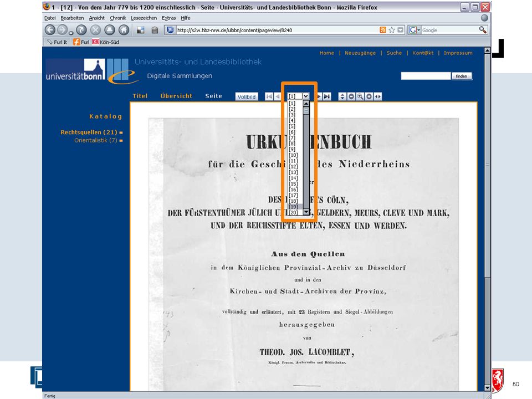Open Köln-Süd DB bookmark
Image resolution: width=532 pixels, height=399 pixels.
click(x=105, y=42)
